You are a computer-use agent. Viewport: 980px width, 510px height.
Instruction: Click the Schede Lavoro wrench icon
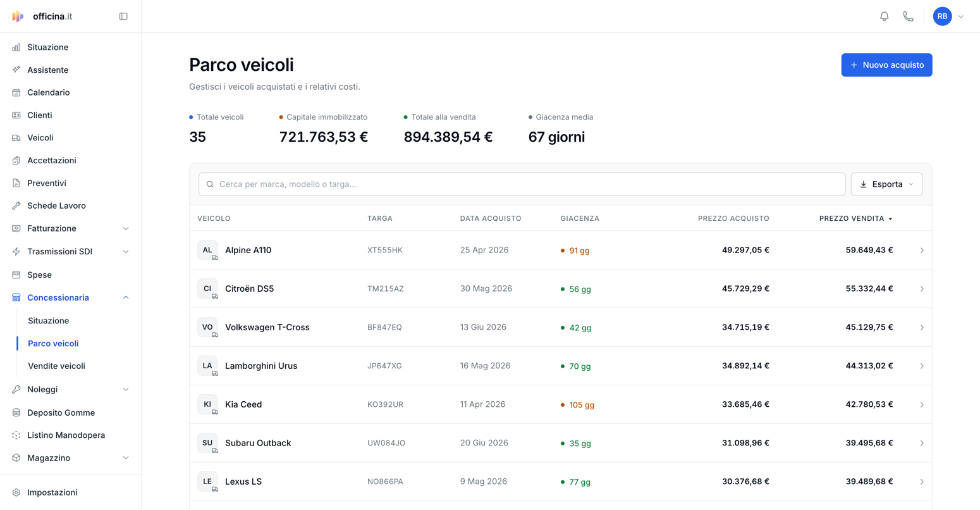16,206
